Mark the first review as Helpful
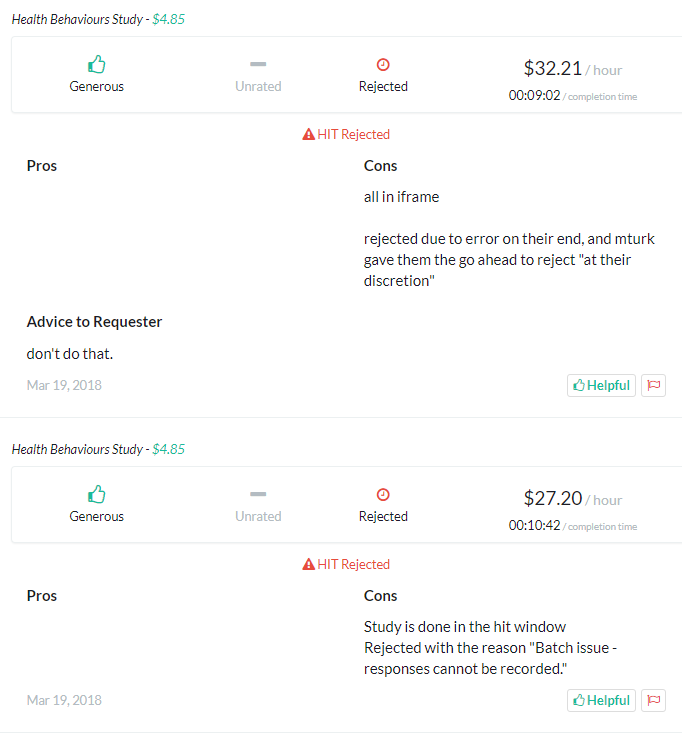The width and height of the screenshot is (682, 737). (601, 385)
